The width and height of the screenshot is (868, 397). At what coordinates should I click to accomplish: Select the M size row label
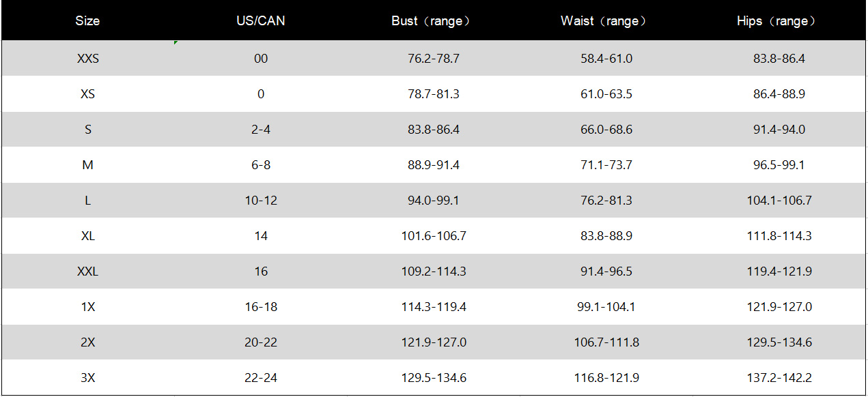[87, 165]
